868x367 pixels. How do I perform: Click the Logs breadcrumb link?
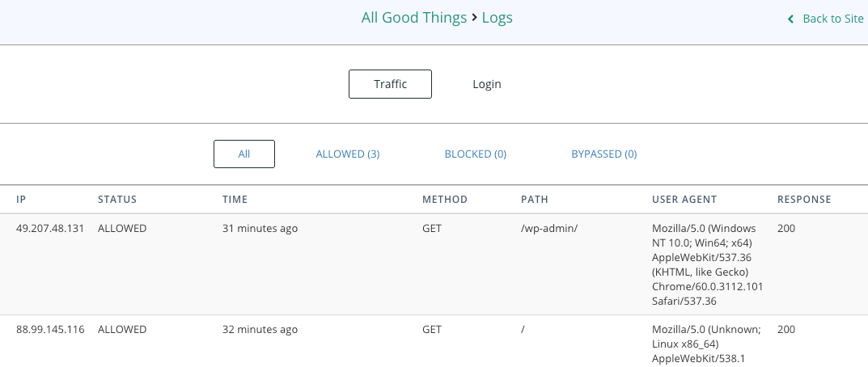tap(498, 18)
